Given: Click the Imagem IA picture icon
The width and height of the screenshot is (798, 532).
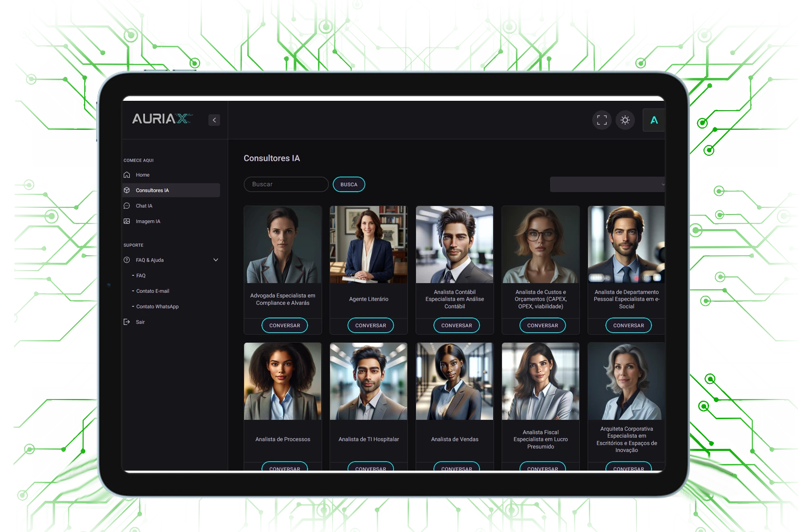Looking at the screenshot, I should [127, 221].
